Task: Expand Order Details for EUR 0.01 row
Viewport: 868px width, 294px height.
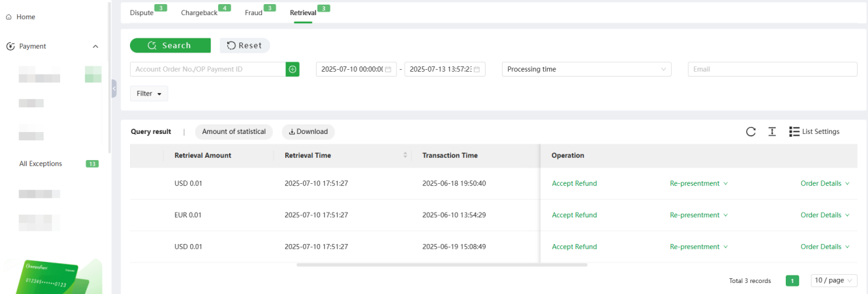Action: (825, 215)
